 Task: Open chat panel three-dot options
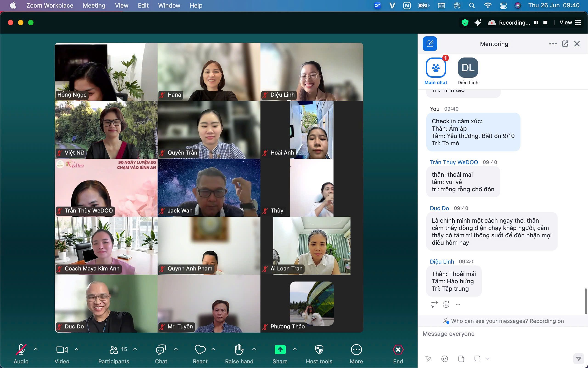[x=553, y=44]
